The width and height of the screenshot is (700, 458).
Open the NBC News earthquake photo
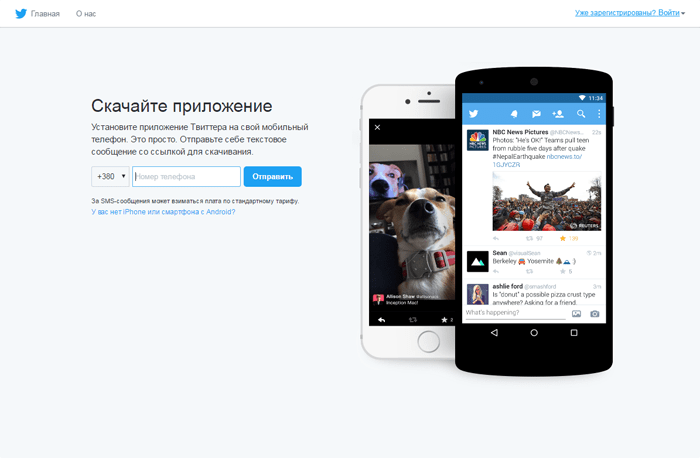[x=546, y=201]
